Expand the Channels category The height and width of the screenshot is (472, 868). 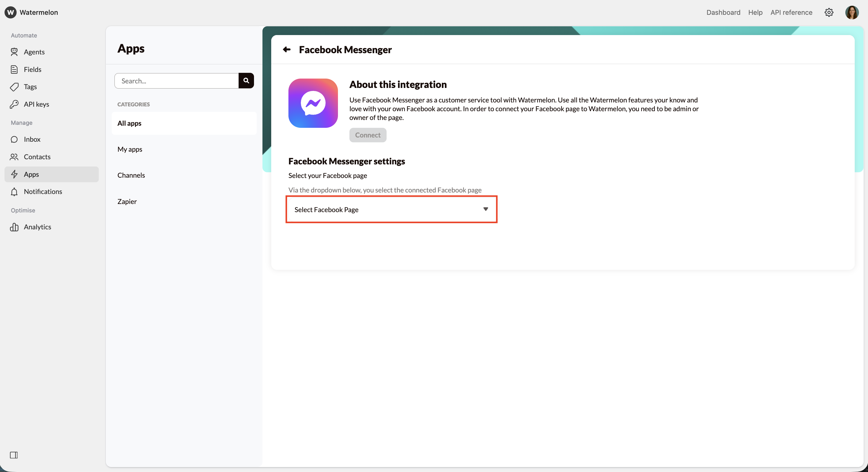coord(131,175)
